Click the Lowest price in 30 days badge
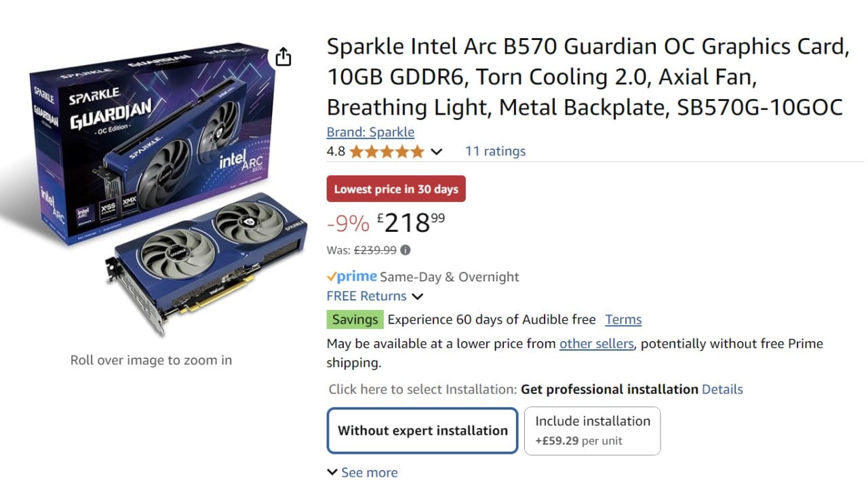The image size is (868, 491). click(396, 189)
